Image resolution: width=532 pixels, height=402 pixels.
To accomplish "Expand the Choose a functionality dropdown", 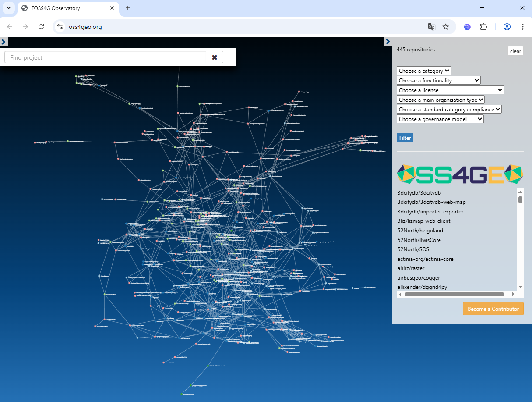I will (438, 81).
